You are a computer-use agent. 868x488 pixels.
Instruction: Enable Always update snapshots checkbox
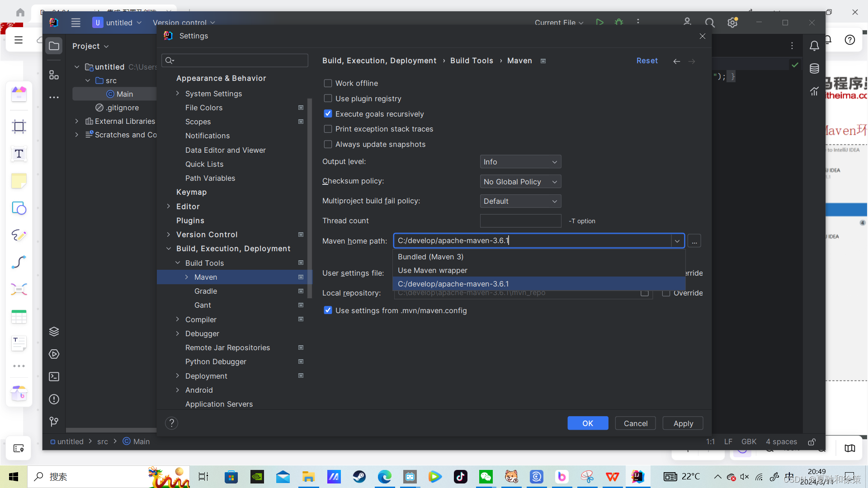pos(328,144)
